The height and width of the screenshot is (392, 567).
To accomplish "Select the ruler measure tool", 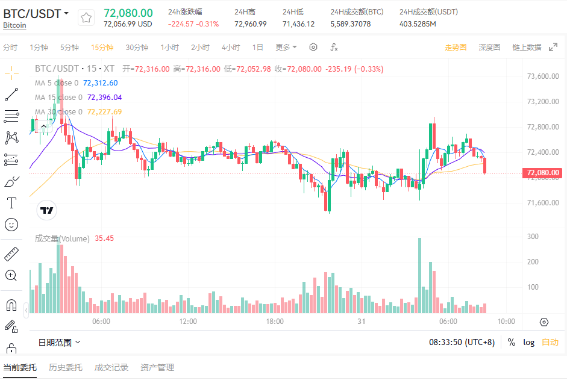I will 11,254.
